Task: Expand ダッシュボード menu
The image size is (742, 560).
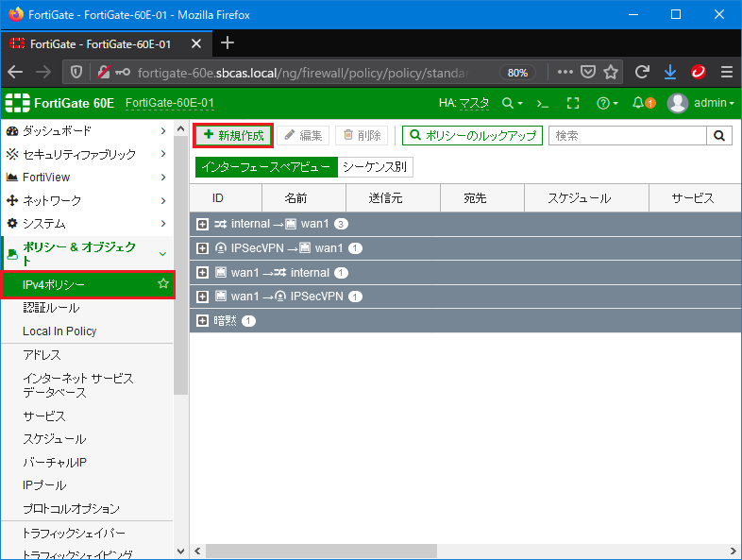Action: coord(87,130)
